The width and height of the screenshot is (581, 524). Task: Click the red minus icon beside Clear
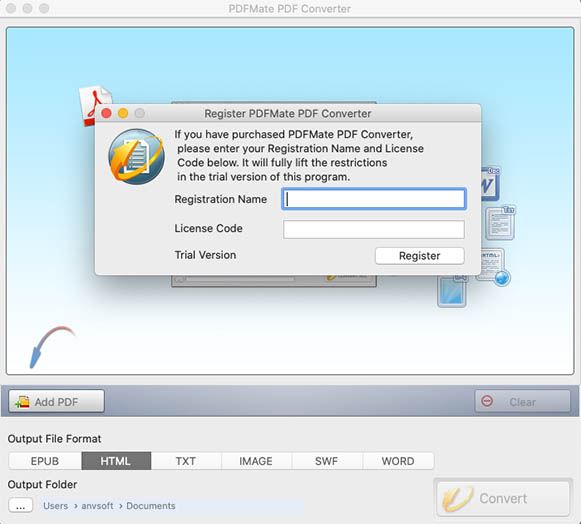pyautogui.click(x=487, y=401)
